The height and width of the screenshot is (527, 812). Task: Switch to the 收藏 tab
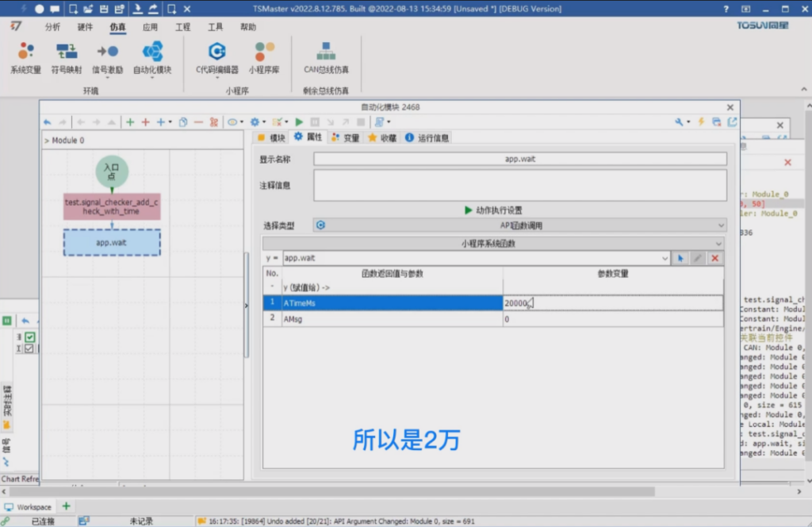pyautogui.click(x=382, y=138)
